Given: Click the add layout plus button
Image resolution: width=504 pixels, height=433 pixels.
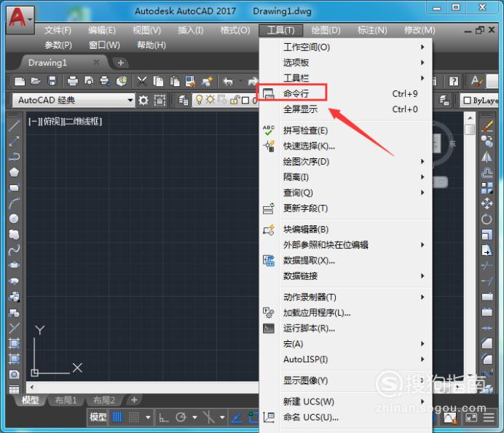Looking at the screenshot, I should click(x=134, y=400).
